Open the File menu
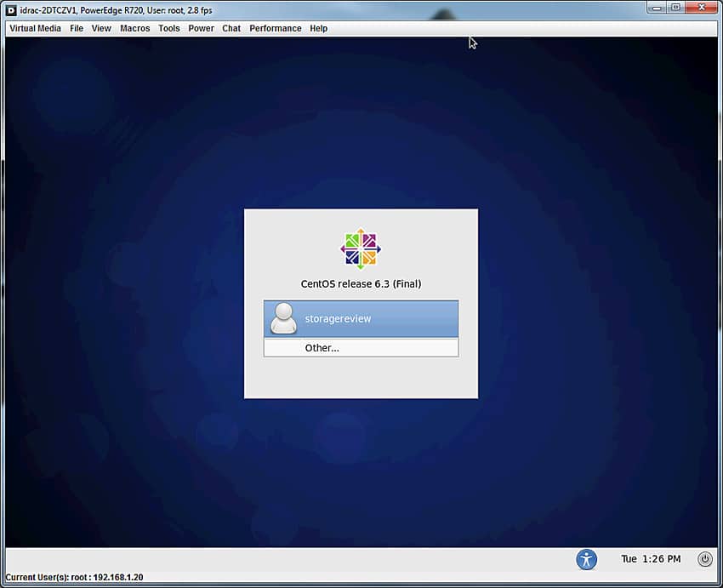 coord(77,28)
